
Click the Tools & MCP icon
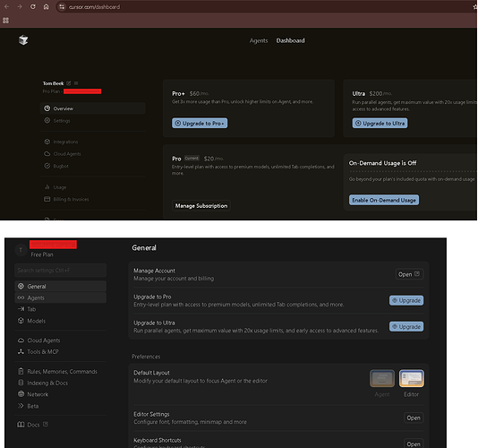[21, 351]
